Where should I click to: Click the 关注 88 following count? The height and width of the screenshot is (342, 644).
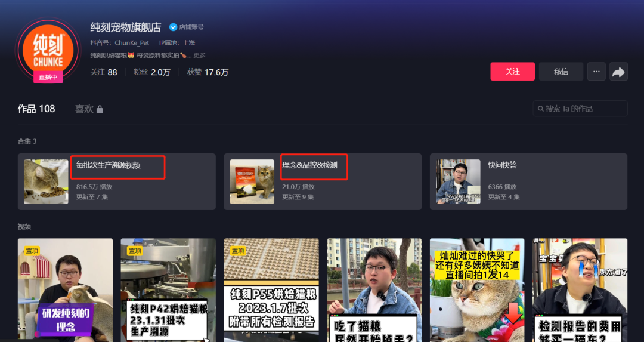coord(104,72)
